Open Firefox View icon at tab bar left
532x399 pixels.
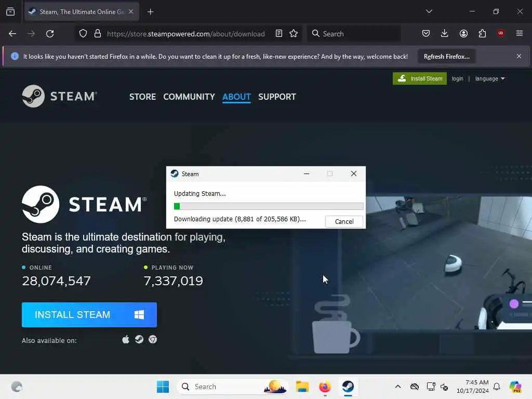pos(10,11)
